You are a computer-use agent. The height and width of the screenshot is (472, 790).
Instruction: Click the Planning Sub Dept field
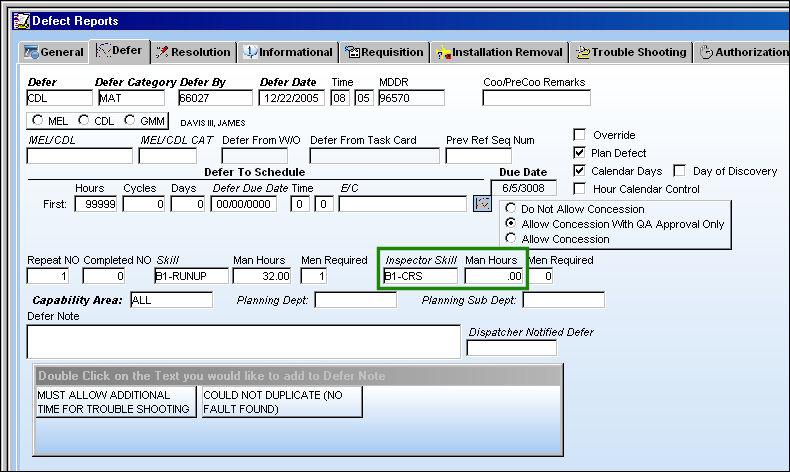pos(564,300)
